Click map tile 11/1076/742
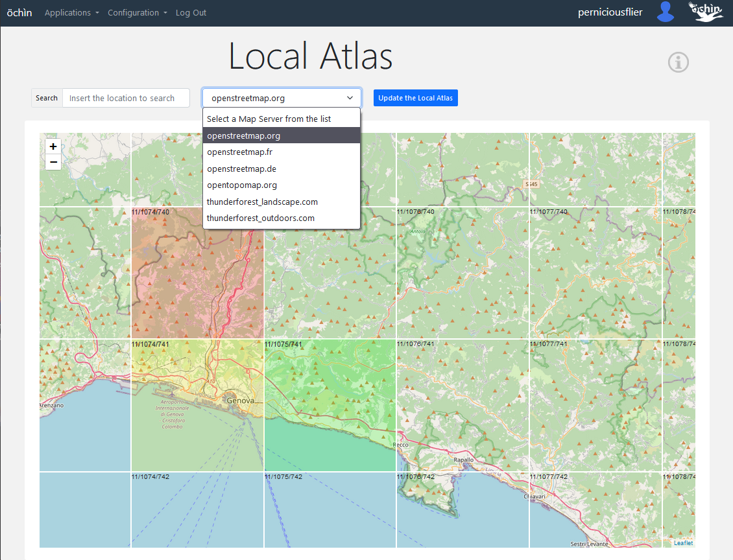733x560 pixels. (x=463, y=509)
